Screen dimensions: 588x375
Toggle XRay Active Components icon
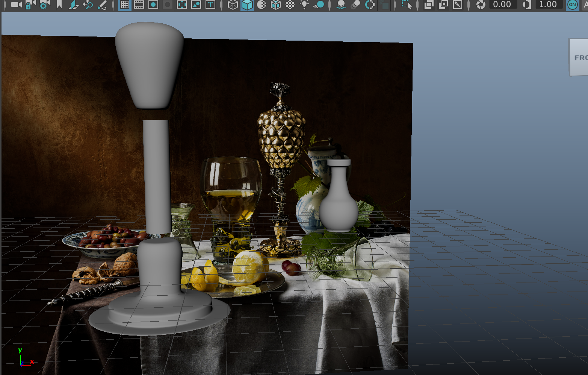[443, 5]
